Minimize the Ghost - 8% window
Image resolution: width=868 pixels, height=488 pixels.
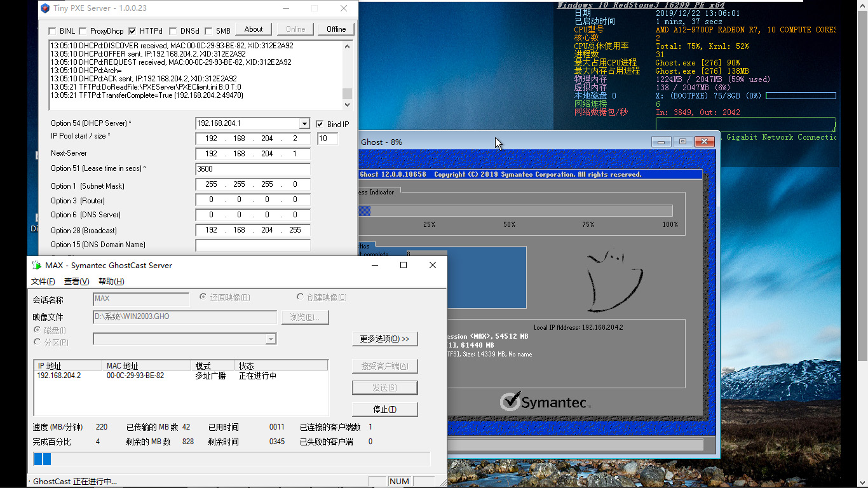coord(661,142)
